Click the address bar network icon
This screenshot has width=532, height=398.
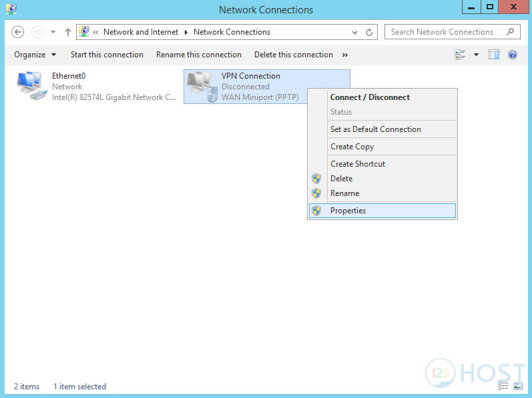(x=84, y=32)
